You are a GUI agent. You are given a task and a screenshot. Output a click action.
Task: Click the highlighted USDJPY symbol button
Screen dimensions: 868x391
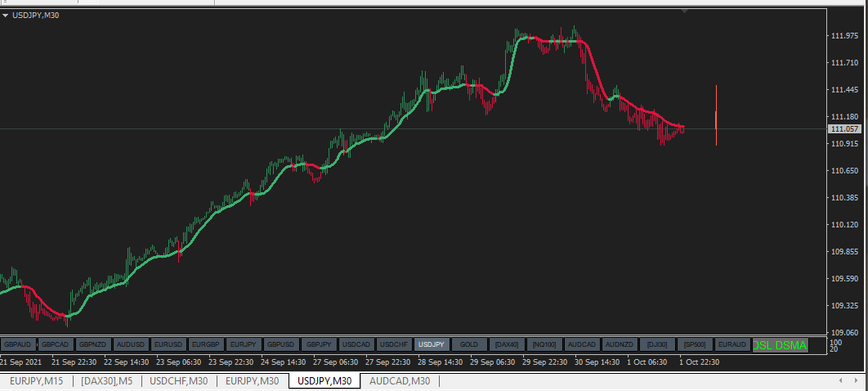pyautogui.click(x=432, y=345)
